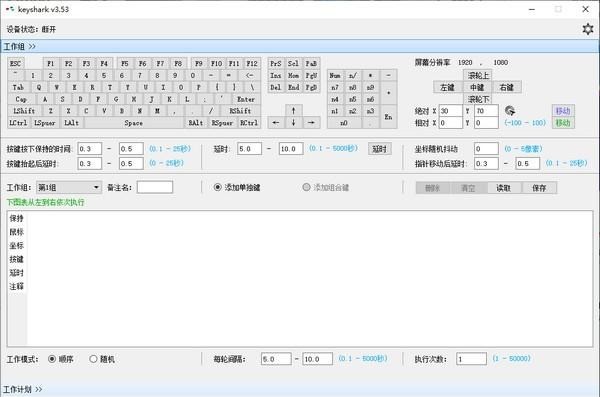Open the settings gear icon
This screenshot has width=600, height=397.
[x=588, y=29]
